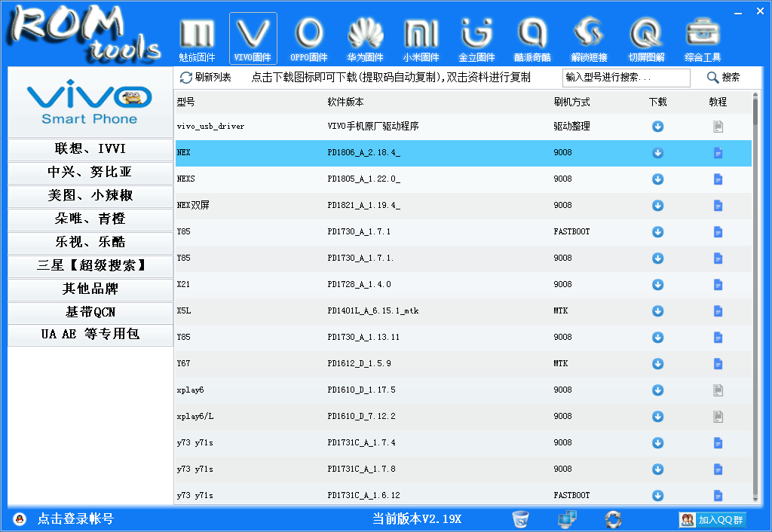The image size is (772, 532).
Task: Download NEXS PD1805_A_1.22.0_ firmware
Action: pos(657,179)
